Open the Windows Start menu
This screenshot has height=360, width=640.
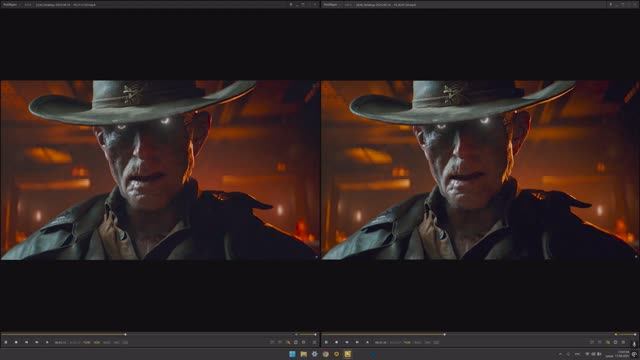(292, 354)
